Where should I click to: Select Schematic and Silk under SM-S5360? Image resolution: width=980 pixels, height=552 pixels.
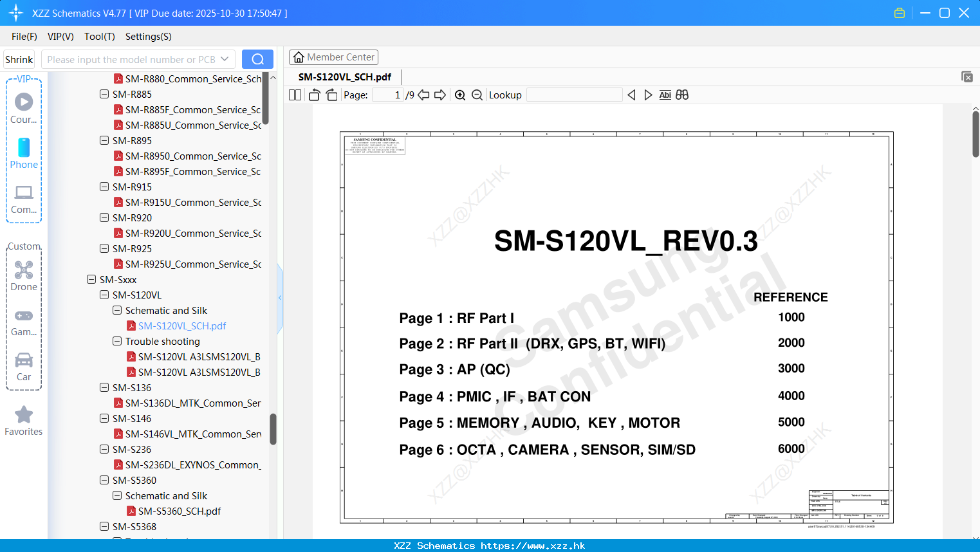tap(166, 495)
